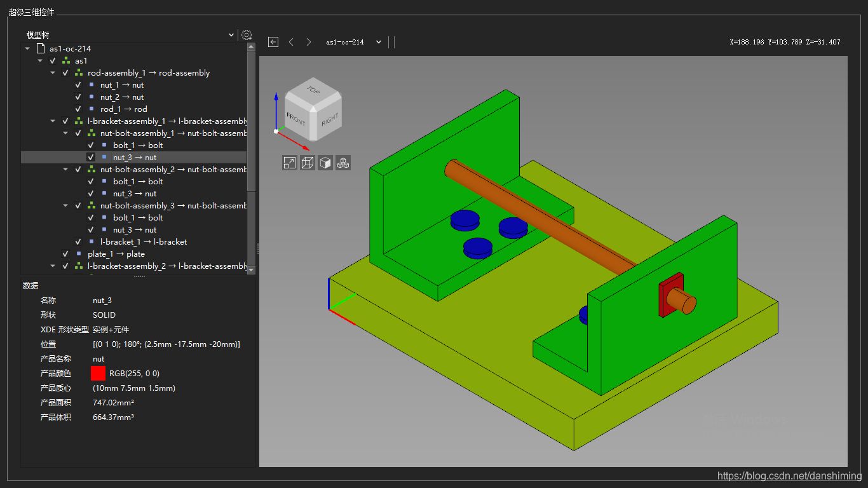868x488 pixels.
Task: Go to previous view with left chevron
Action: pyautogui.click(x=291, y=42)
